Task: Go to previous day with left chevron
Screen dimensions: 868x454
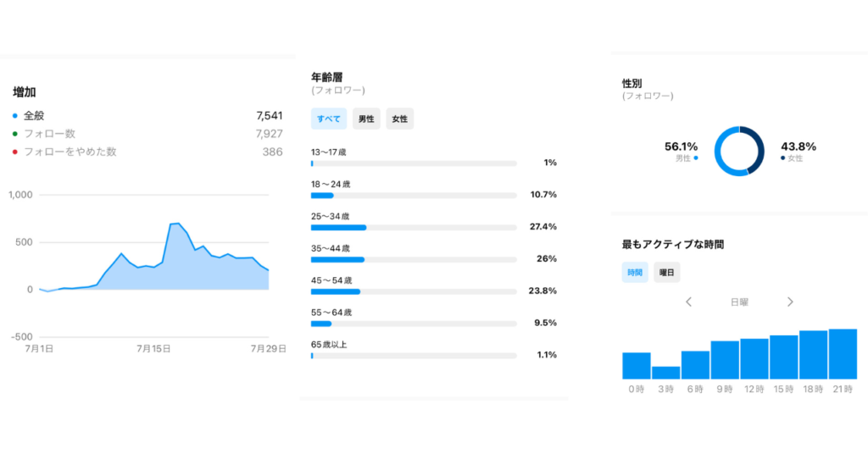Action: pos(688,302)
